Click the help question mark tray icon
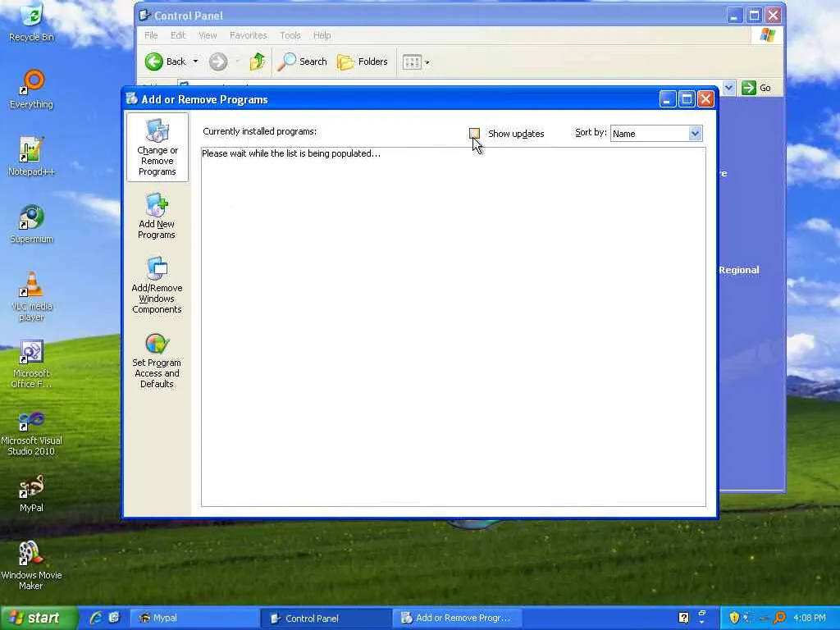 (x=683, y=618)
